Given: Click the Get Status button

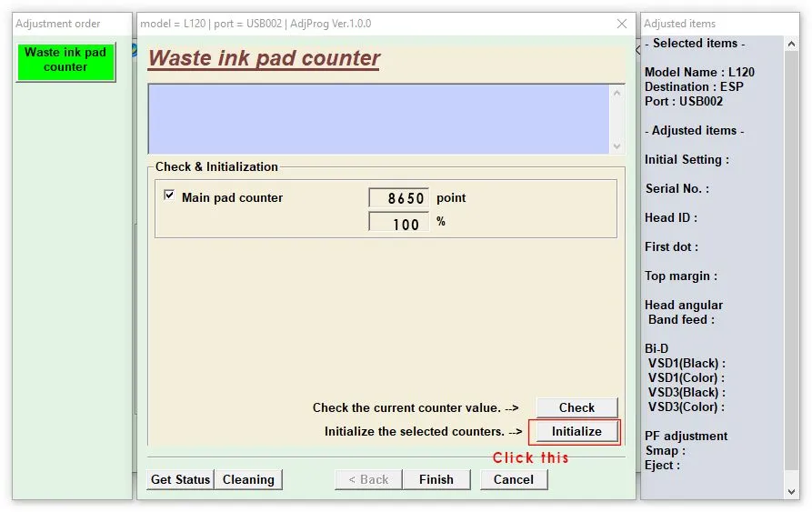Looking at the screenshot, I should [x=180, y=479].
